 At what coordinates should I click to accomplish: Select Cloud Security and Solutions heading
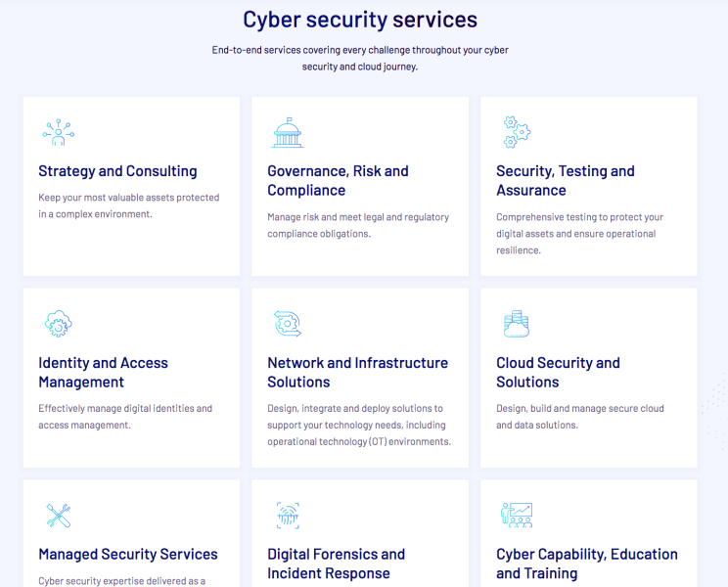[x=558, y=373]
